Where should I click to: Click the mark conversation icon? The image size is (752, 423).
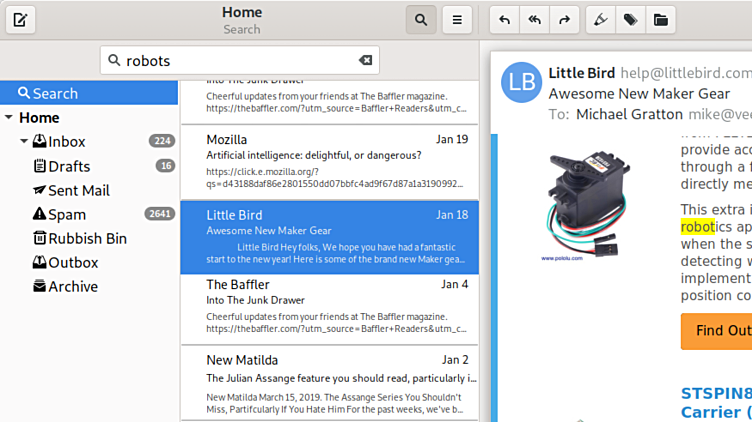pyautogui.click(x=599, y=20)
